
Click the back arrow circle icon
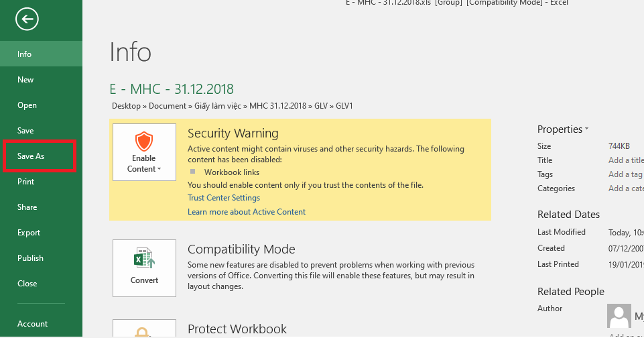coord(27,19)
